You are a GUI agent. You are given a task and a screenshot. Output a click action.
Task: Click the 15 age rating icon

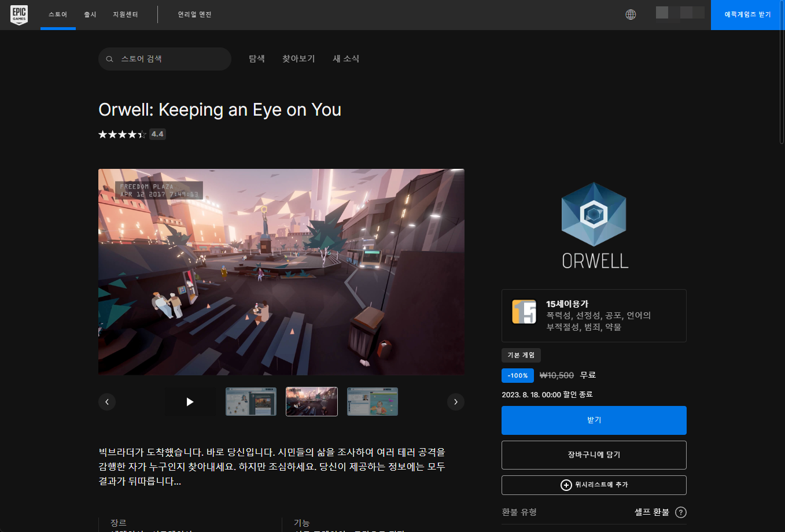pyautogui.click(x=524, y=312)
